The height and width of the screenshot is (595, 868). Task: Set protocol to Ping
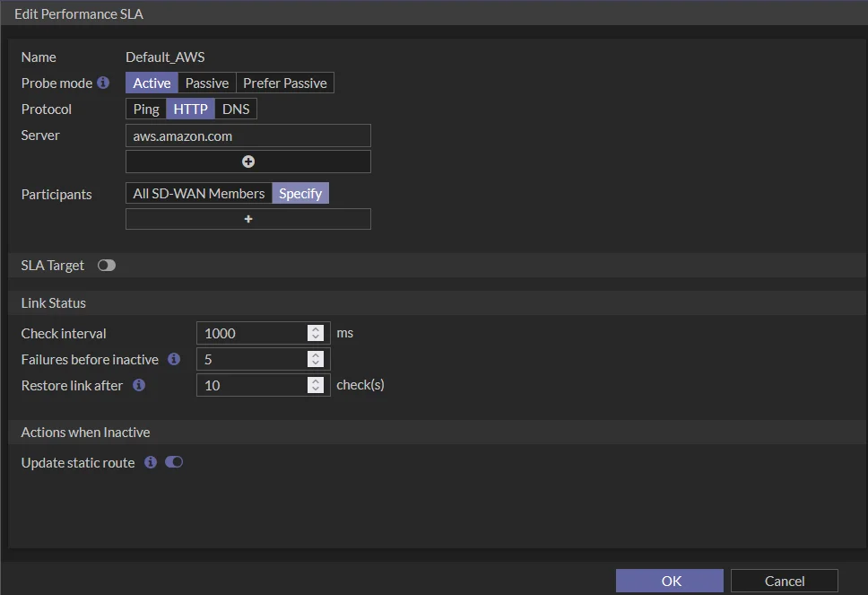(146, 109)
